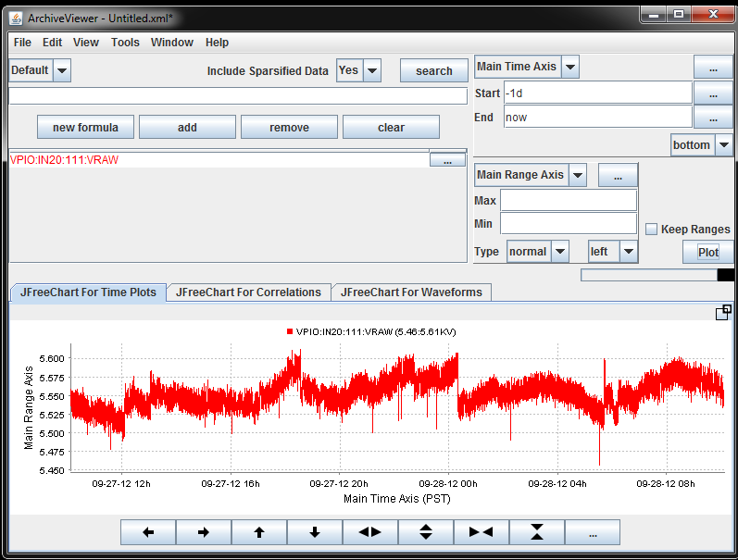The height and width of the screenshot is (560, 738).
Task: Click the new formula button
Action: (85, 128)
